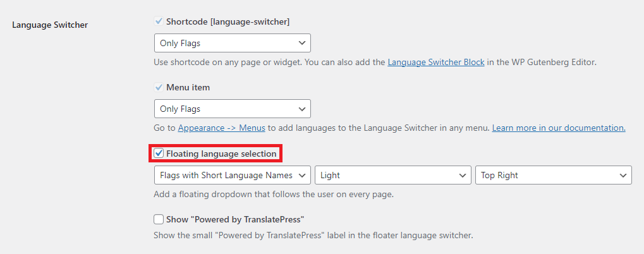
Task: Click the "Menu item" label text
Action: coord(188,87)
